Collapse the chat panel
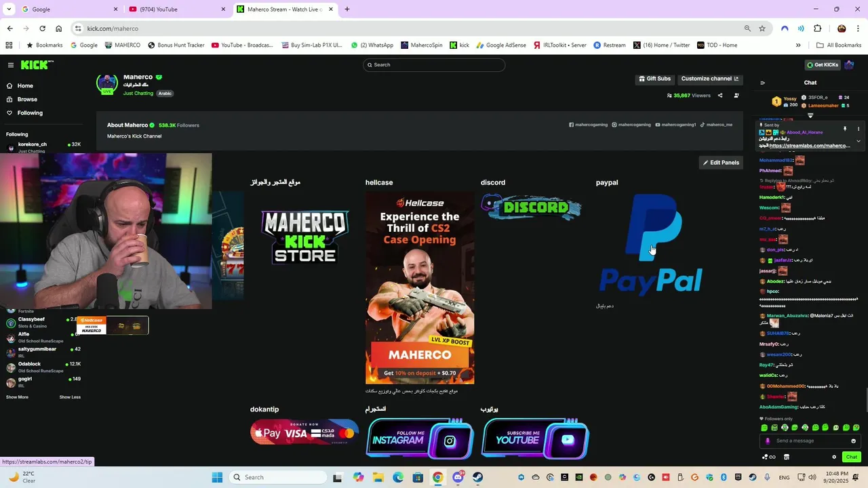This screenshot has width=868, height=488. pyautogui.click(x=762, y=83)
